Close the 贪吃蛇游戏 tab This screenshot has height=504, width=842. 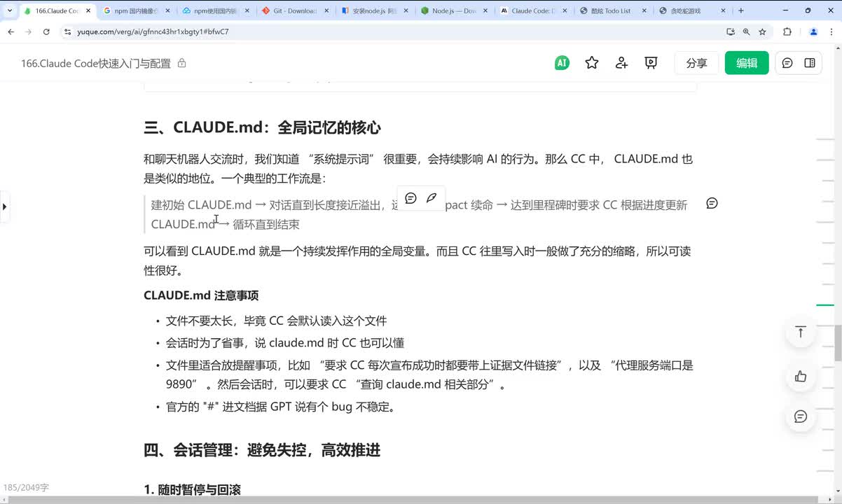click(724, 11)
